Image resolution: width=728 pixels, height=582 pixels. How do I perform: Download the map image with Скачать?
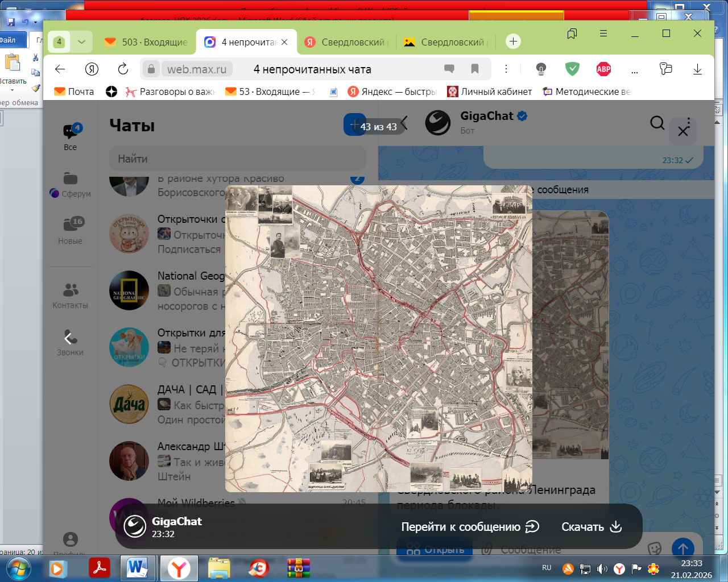click(x=591, y=527)
